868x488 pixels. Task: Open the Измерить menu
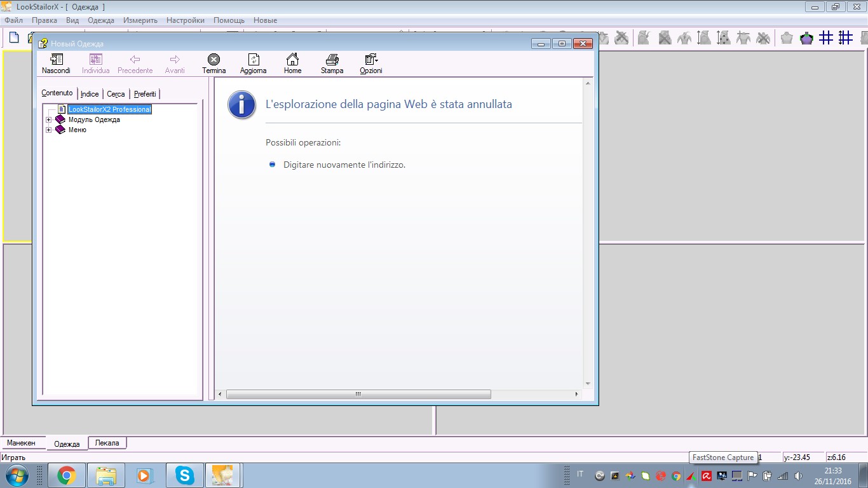point(140,20)
